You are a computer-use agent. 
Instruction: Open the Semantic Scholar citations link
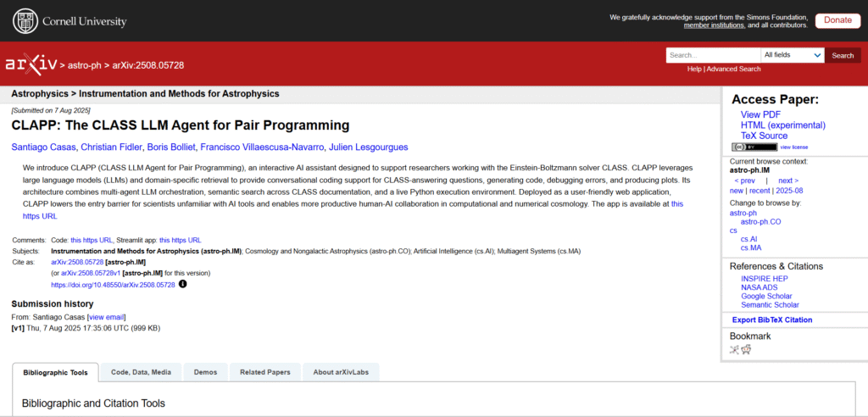coord(770,304)
